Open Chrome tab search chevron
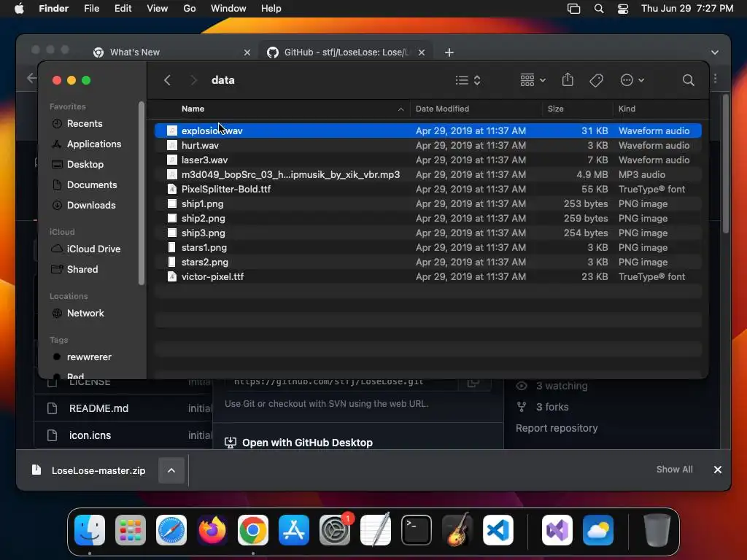This screenshot has width=747, height=560. [715, 52]
